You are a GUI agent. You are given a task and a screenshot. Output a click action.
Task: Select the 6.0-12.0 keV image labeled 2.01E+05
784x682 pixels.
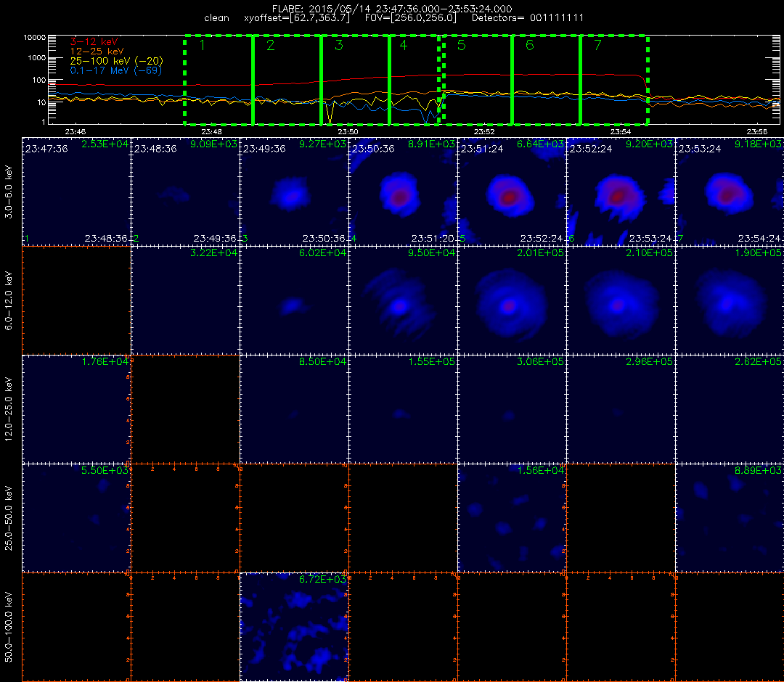(x=512, y=300)
